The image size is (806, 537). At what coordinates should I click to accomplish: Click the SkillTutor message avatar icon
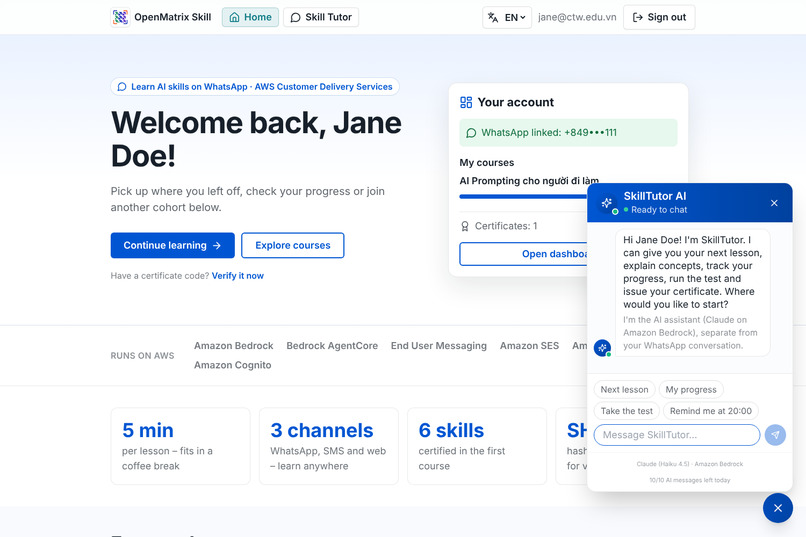click(x=602, y=348)
